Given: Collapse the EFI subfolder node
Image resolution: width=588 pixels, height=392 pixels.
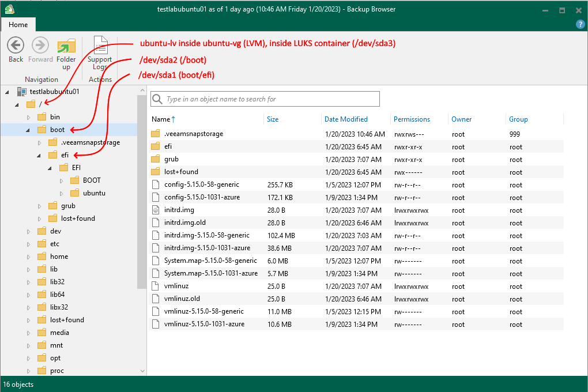Looking at the screenshot, I should tap(50, 168).
